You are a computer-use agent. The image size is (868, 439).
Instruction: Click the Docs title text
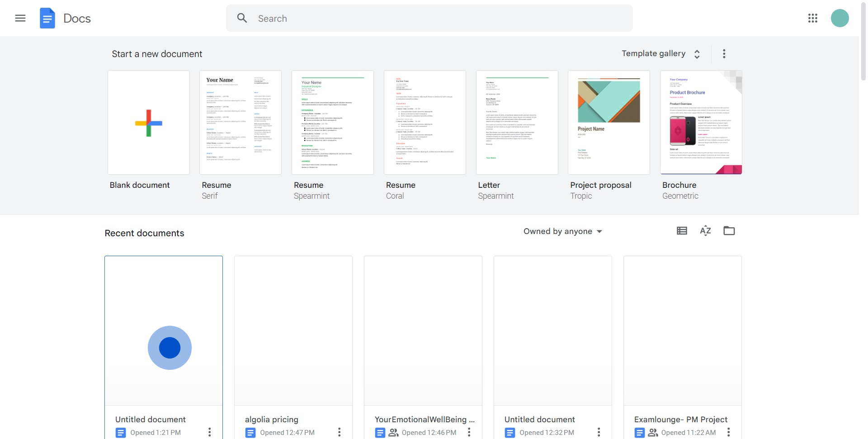pos(77,19)
